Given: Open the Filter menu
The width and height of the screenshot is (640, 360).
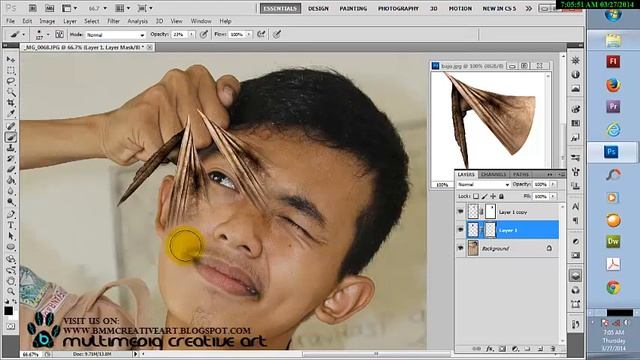Looking at the screenshot, I should [113, 21].
